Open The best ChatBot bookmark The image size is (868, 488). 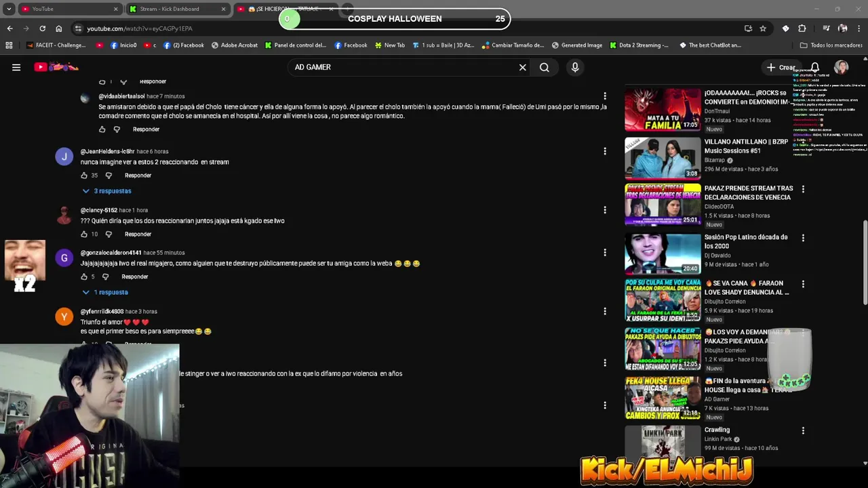coord(710,45)
